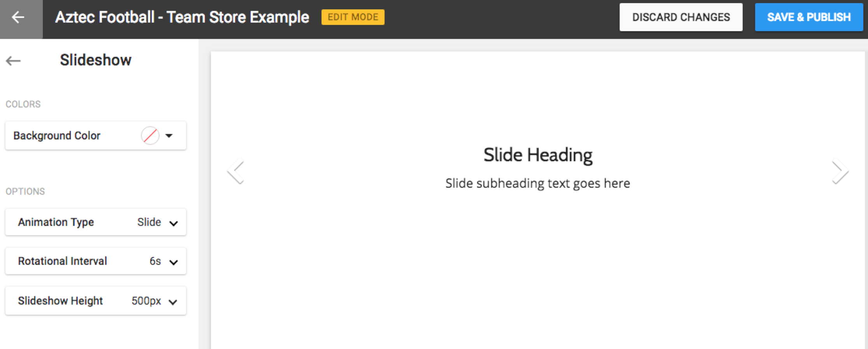Open the Rotational Interval dropdown
Screen dimensions: 868x349
click(x=95, y=261)
